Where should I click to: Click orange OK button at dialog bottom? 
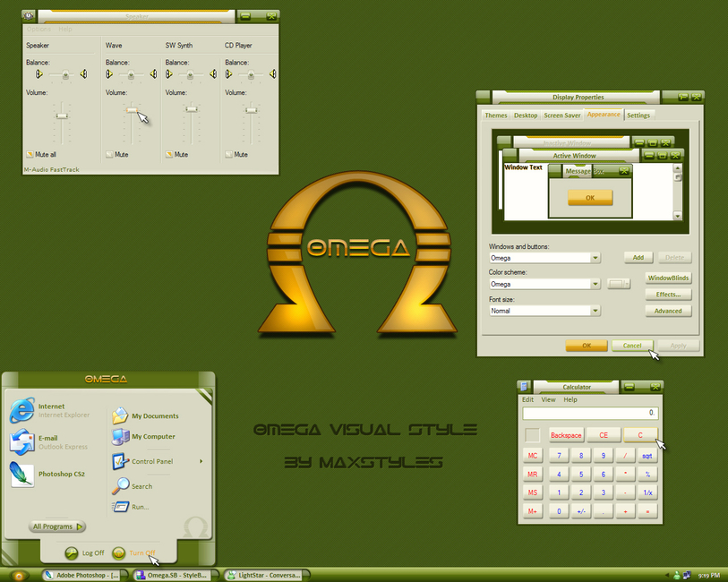point(587,346)
